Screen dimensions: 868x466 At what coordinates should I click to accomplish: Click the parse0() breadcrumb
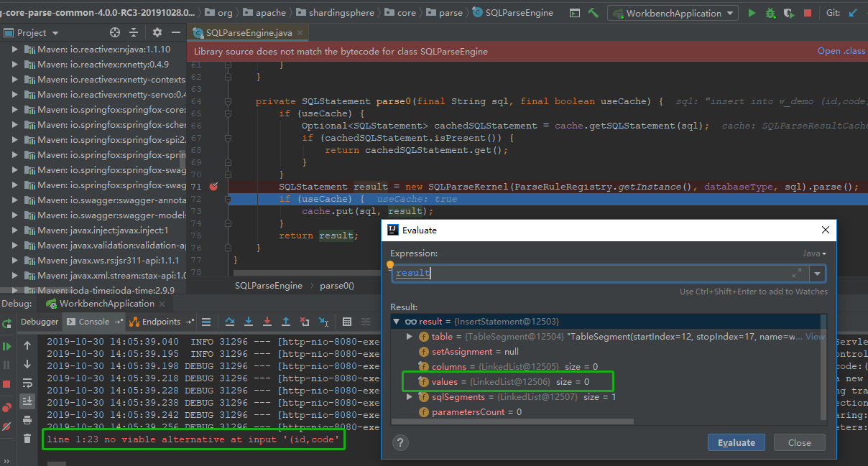click(x=336, y=285)
